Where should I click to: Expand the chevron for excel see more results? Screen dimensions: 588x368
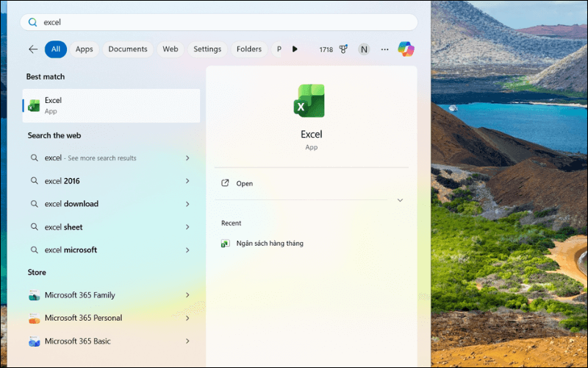[x=187, y=158]
